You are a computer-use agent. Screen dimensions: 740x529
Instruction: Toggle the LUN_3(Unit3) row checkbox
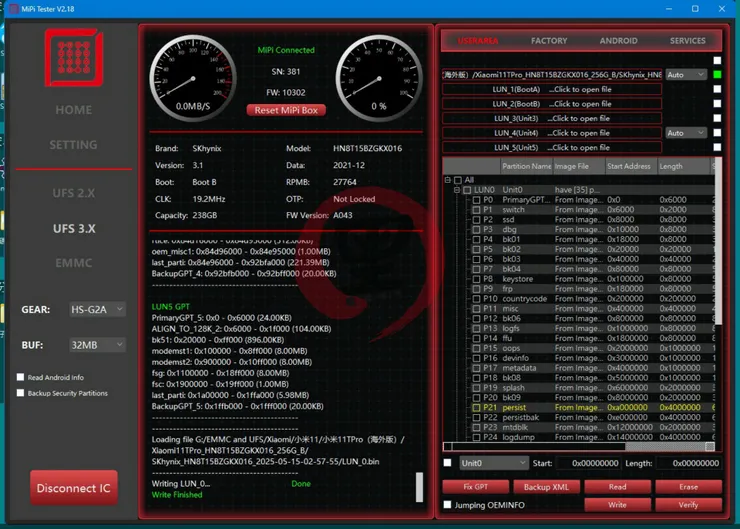717,118
